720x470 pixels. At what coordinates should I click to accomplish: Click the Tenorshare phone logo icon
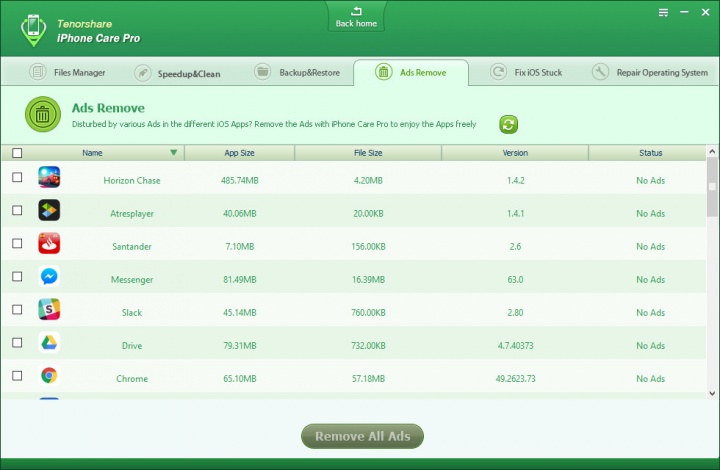[34, 30]
